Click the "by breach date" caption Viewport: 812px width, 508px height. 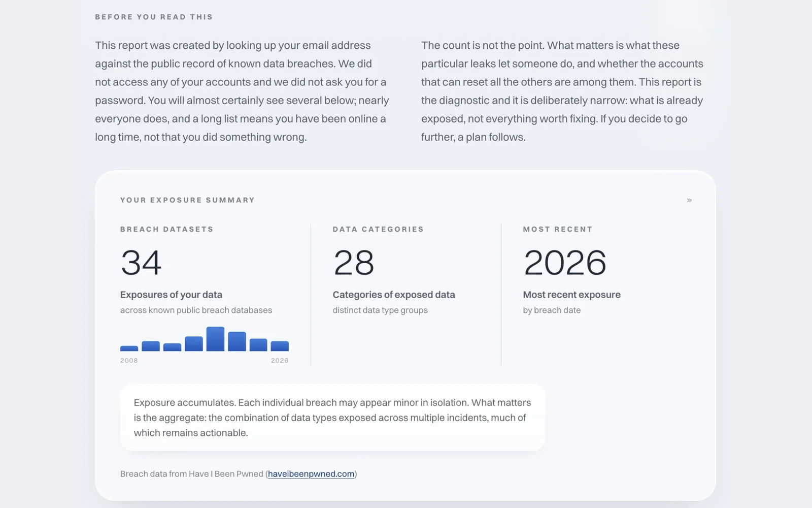coord(552,310)
